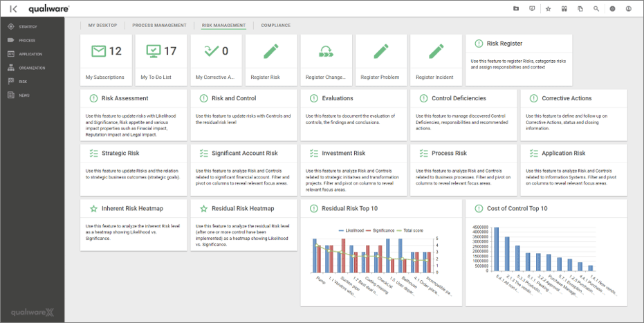This screenshot has height=323, width=644.
Task: Click the Register Incident label
Action: [434, 77]
